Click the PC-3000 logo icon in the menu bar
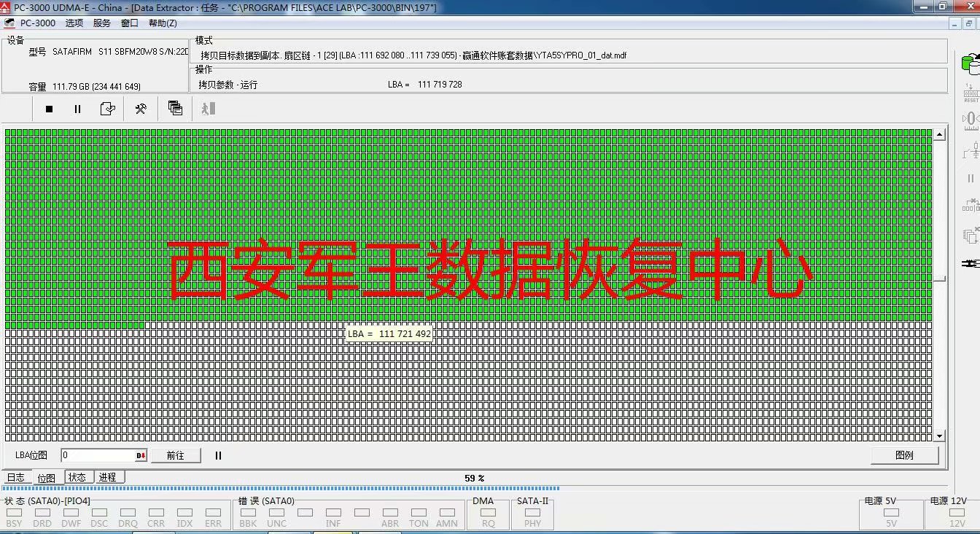The width and height of the screenshot is (980, 534). (10, 23)
